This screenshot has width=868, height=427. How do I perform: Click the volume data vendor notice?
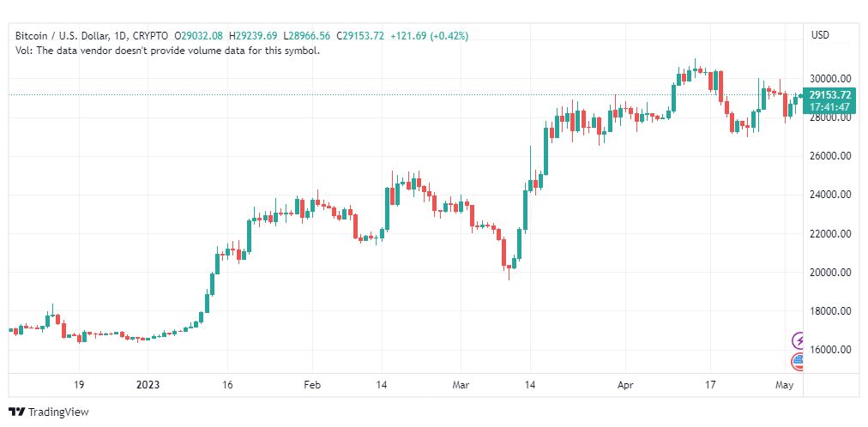[x=168, y=51]
